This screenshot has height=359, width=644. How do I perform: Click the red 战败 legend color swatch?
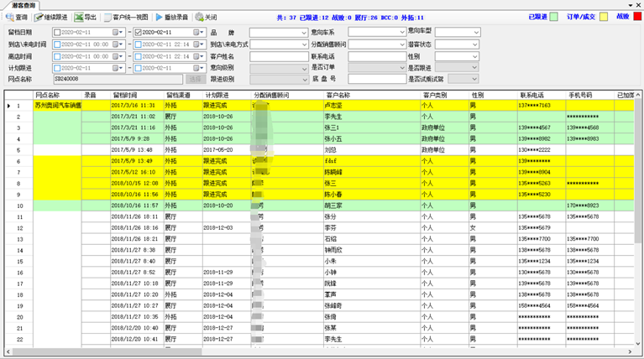point(636,17)
